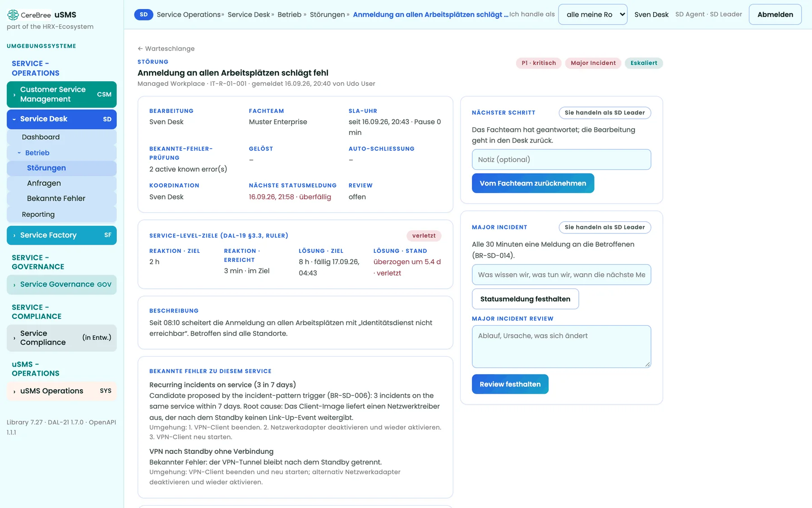The width and height of the screenshot is (812, 508).
Task: Click 'Sie handeln als SD Leader' in Nächster Schritt
Action: [604, 113]
